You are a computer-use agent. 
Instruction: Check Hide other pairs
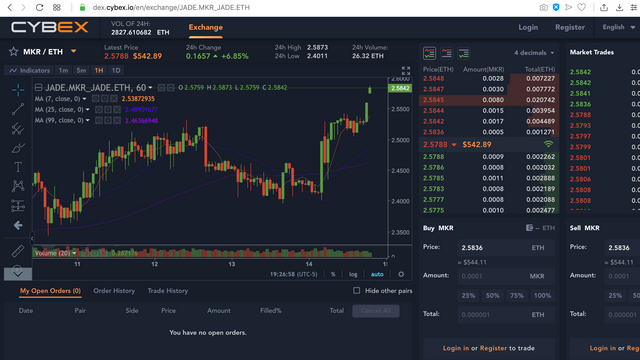click(357, 291)
